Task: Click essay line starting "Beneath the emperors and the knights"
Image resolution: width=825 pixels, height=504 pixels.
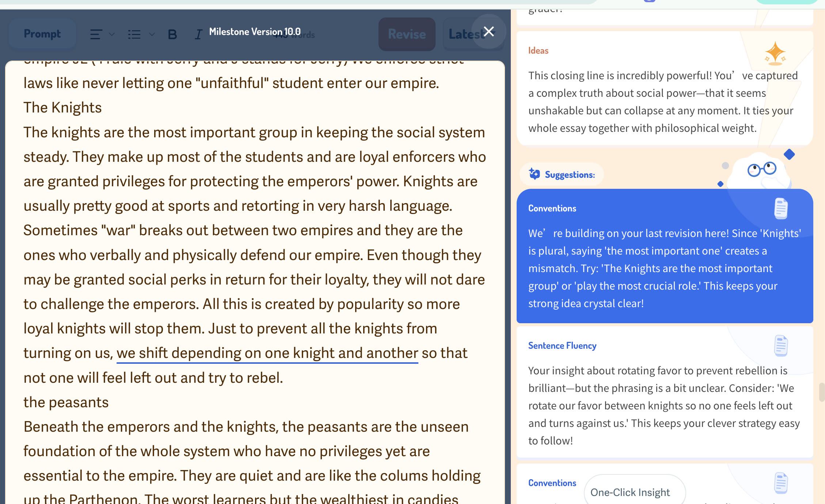Action: [x=246, y=427]
